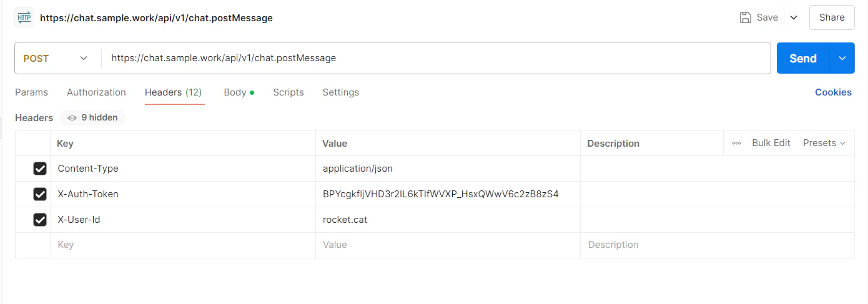Open the three-dot column options menu

pos(736,143)
